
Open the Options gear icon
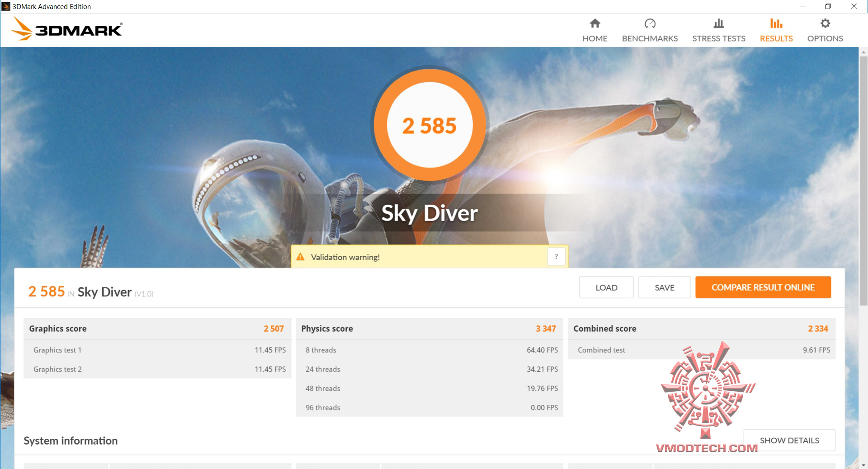click(x=825, y=23)
